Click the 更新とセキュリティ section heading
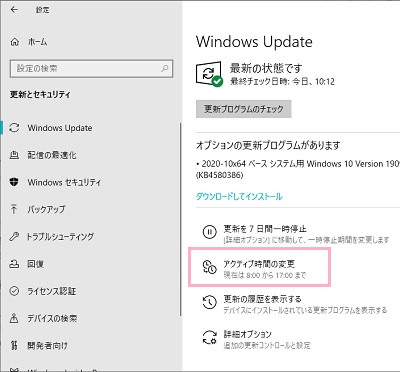This screenshot has width=400, height=372. click(x=40, y=94)
